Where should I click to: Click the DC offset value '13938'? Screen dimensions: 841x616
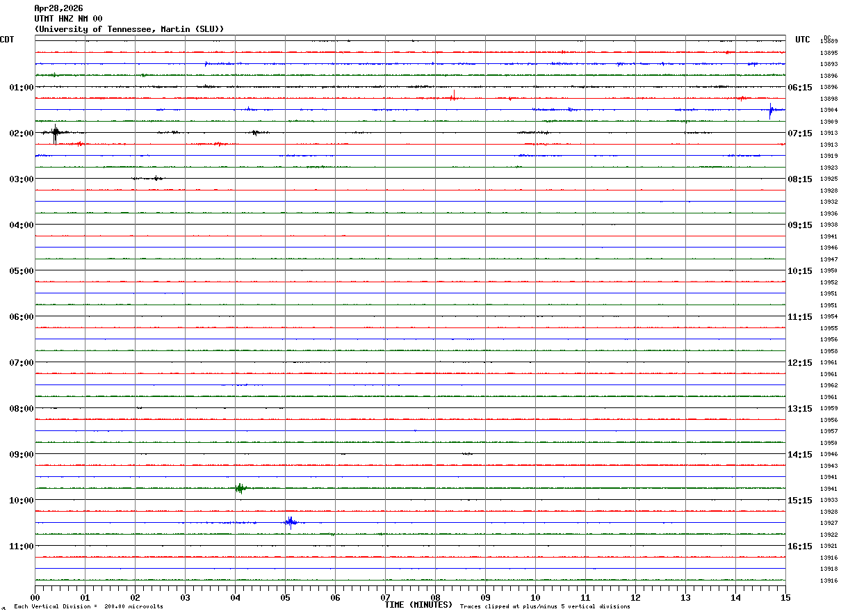[828, 225]
